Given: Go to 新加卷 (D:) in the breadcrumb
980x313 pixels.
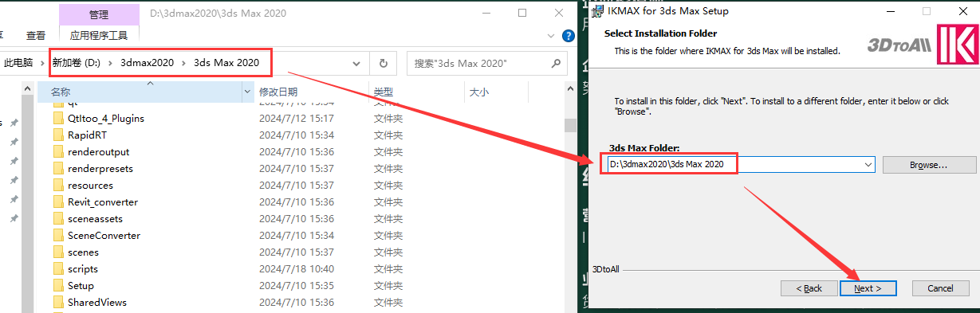Looking at the screenshot, I should coord(76,62).
